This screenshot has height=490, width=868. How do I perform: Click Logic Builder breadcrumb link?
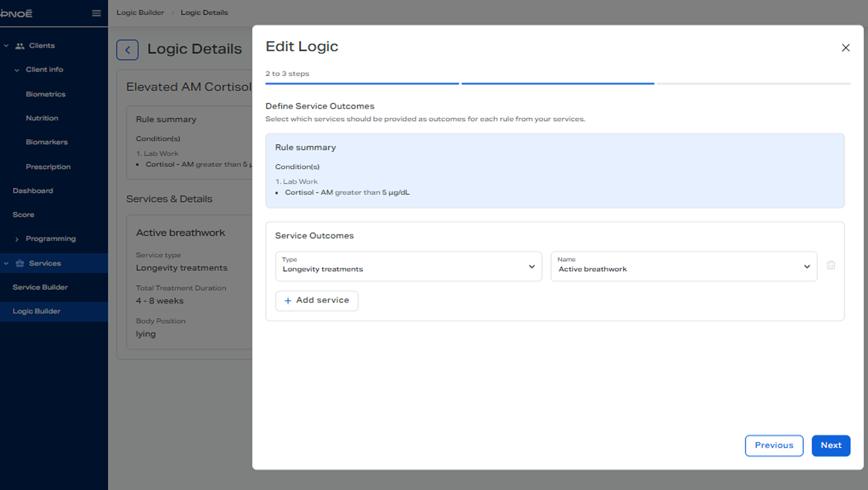140,13
